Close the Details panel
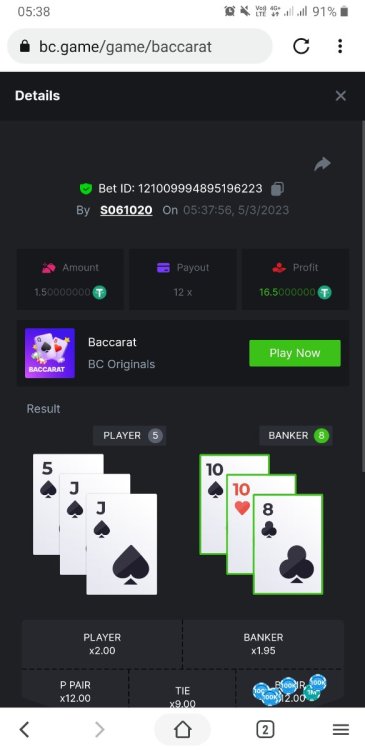The width and height of the screenshot is (365, 750). coord(341,96)
